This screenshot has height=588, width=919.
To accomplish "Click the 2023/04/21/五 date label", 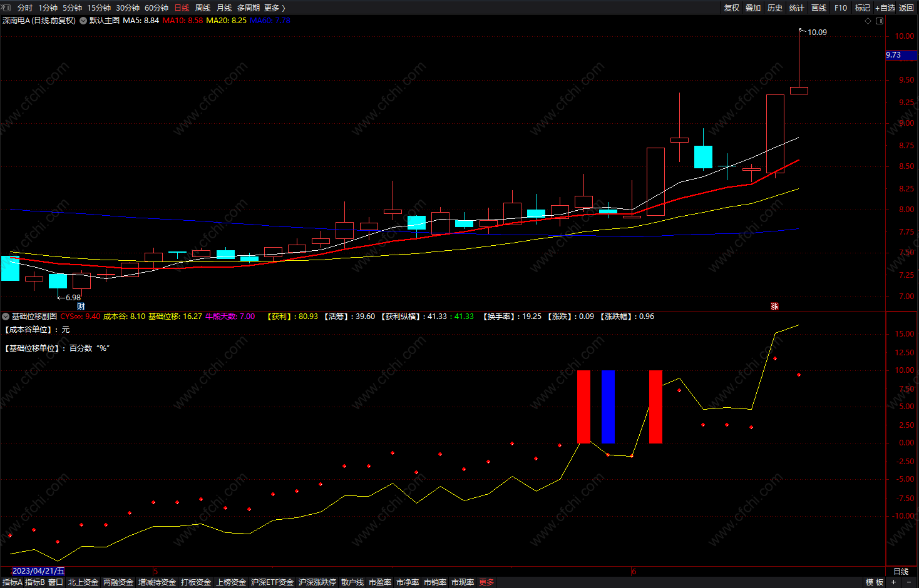I will tap(38, 571).
